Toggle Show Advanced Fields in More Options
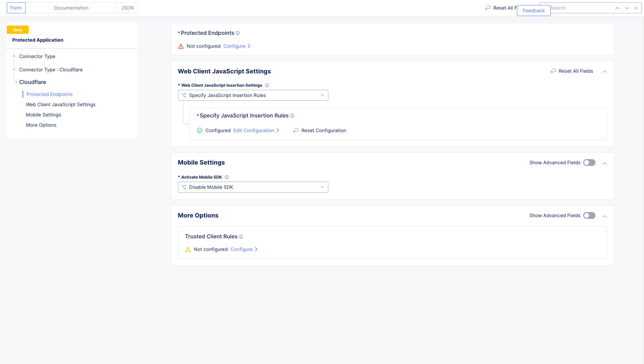644x364 pixels. [589, 215]
